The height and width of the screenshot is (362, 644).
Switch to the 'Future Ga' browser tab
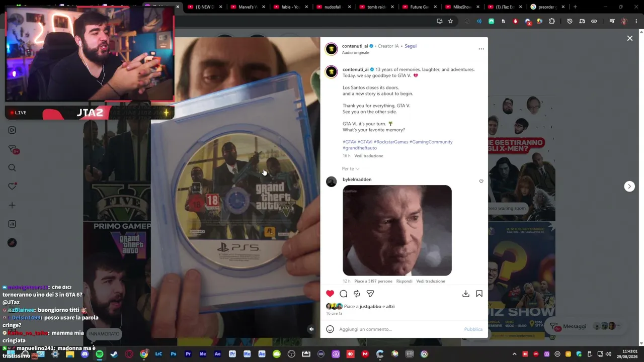click(419, 7)
